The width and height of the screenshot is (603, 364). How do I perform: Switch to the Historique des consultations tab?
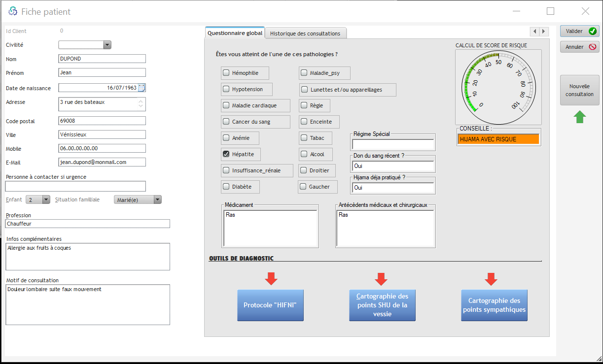(306, 33)
